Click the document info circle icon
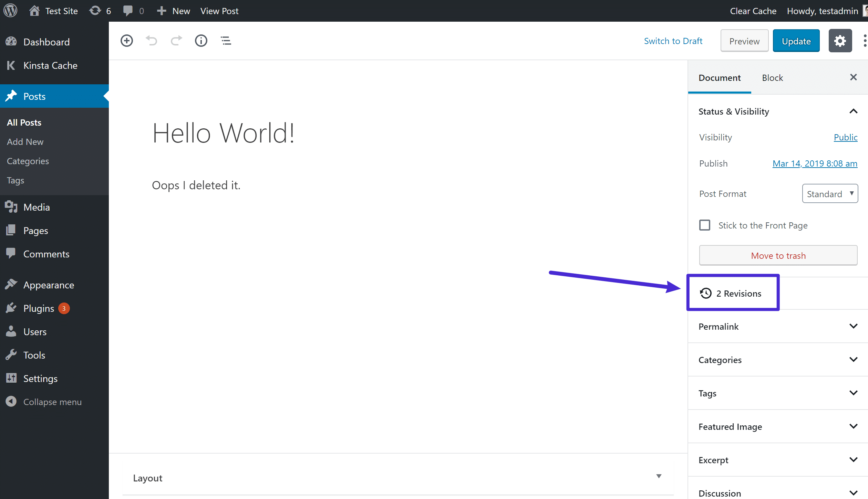This screenshot has height=499, width=868. click(201, 41)
